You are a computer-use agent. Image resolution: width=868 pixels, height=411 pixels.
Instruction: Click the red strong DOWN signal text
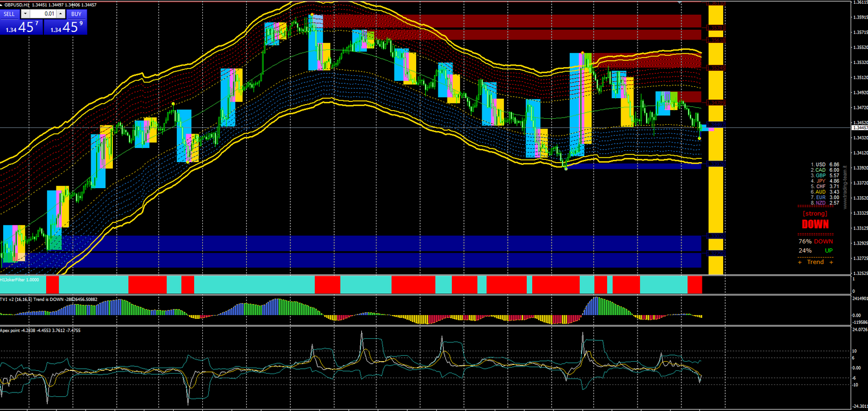point(815,224)
